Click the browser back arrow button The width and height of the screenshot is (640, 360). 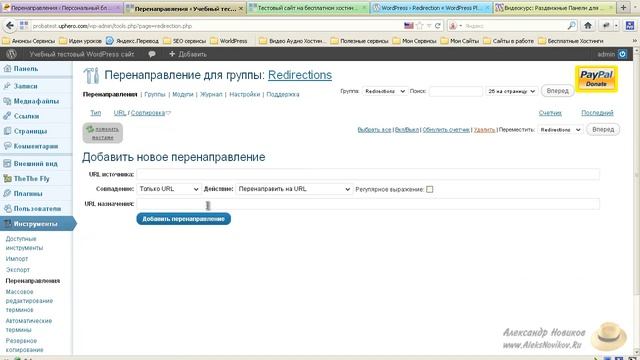[10, 26]
